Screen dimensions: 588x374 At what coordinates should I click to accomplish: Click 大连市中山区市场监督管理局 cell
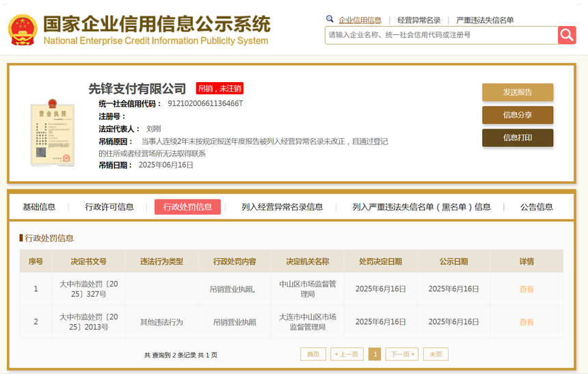tap(308, 322)
